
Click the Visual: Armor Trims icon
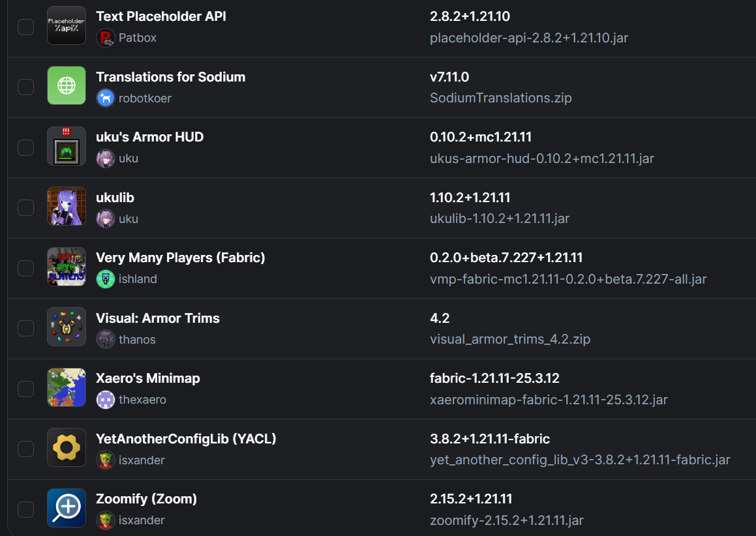point(67,327)
